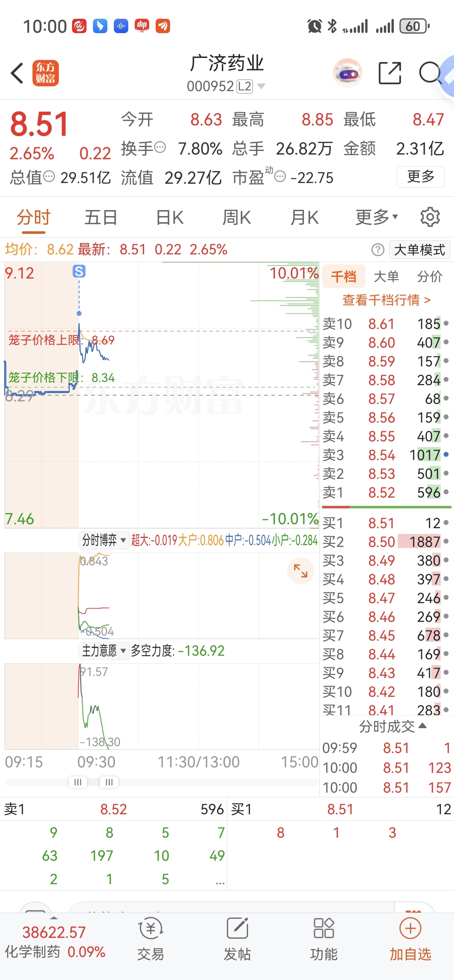Screen dimensions: 454x980
Task: Switch to 分时 tab
Action: [34, 217]
